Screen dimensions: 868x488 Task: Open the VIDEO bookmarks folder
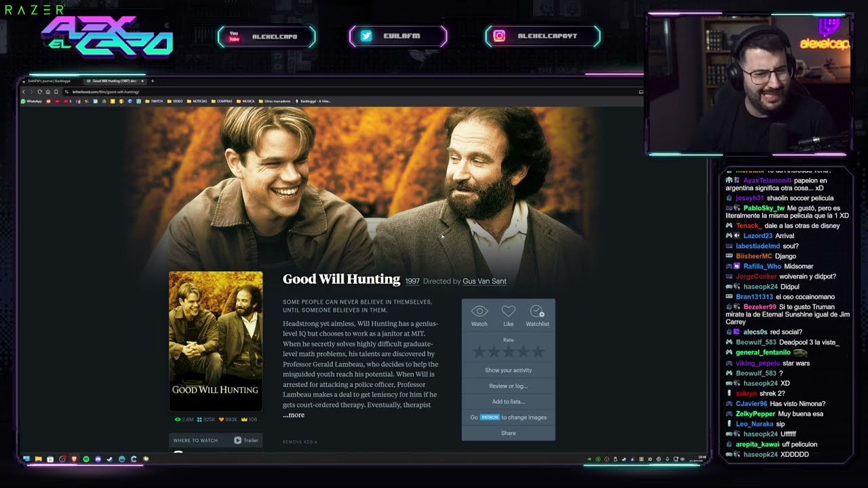point(174,101)
